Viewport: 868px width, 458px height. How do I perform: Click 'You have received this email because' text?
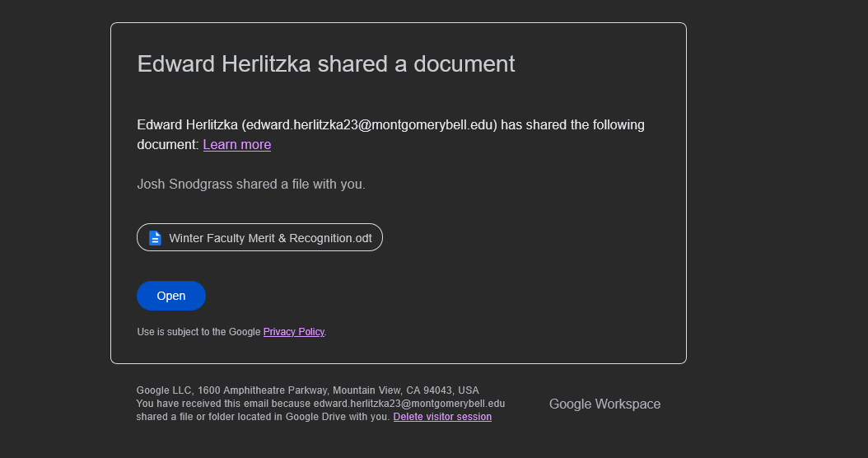pyautogui.click(x=223, y=404)
